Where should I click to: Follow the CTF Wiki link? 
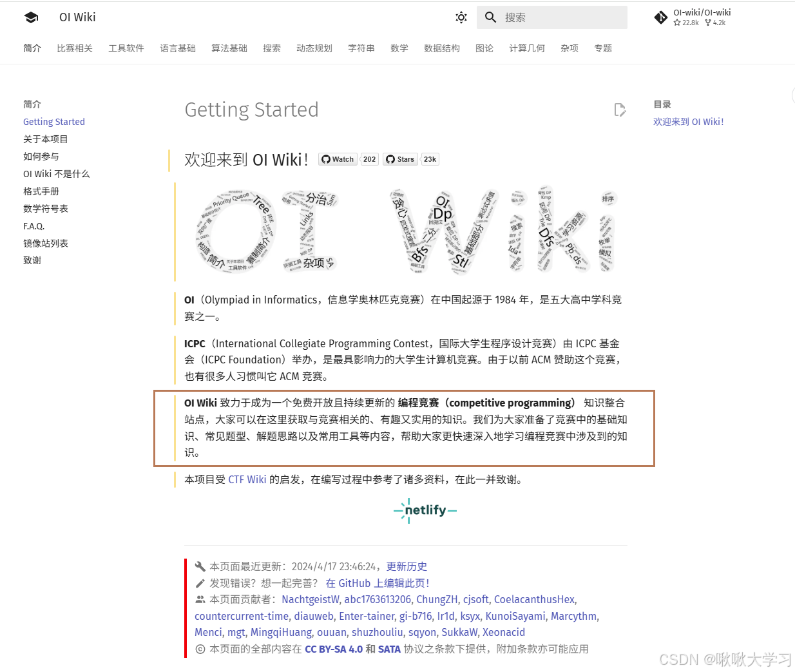[247, 479]
